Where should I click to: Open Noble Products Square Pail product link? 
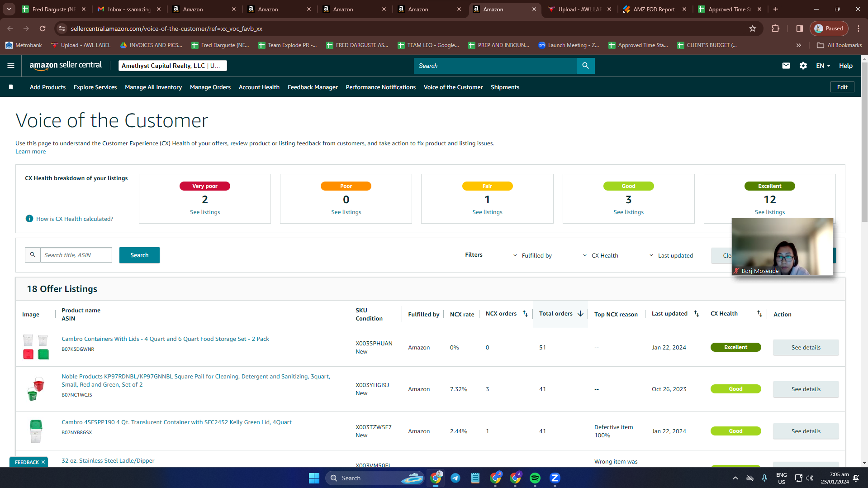click(196, 380)
